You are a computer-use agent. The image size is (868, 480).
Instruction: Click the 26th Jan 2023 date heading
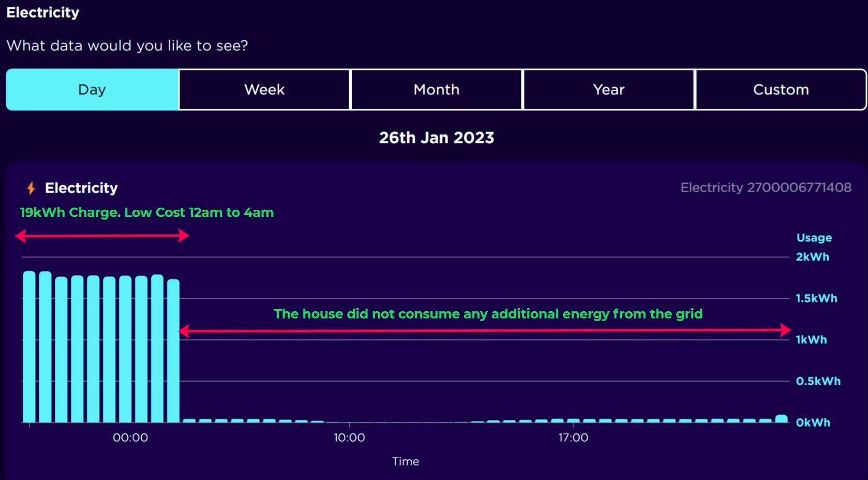tap(437, 138)
